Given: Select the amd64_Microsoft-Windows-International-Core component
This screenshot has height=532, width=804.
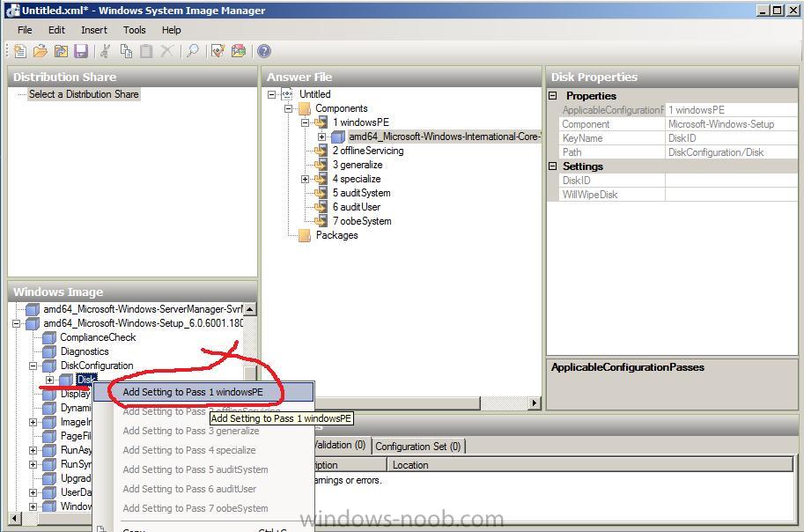Looking at the screenshot, I should (444, 137).
